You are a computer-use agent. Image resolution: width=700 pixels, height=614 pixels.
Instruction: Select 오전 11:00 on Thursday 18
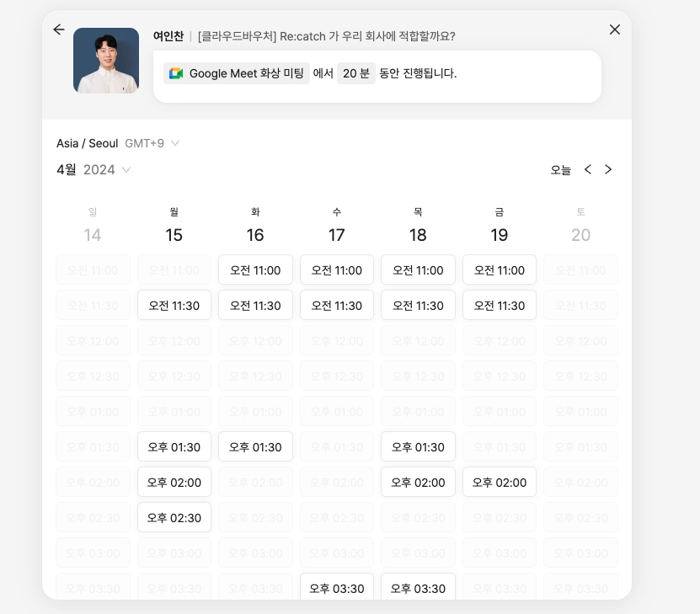[x=418, y=269]
